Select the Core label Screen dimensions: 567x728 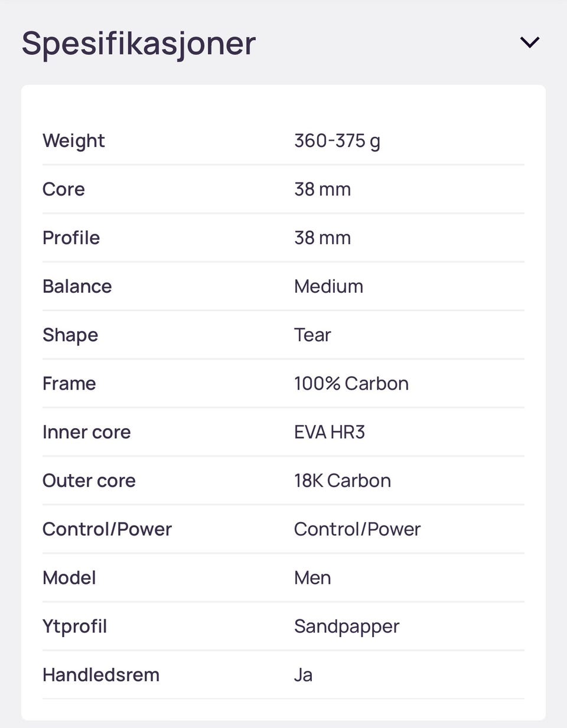tap(64, 190)
